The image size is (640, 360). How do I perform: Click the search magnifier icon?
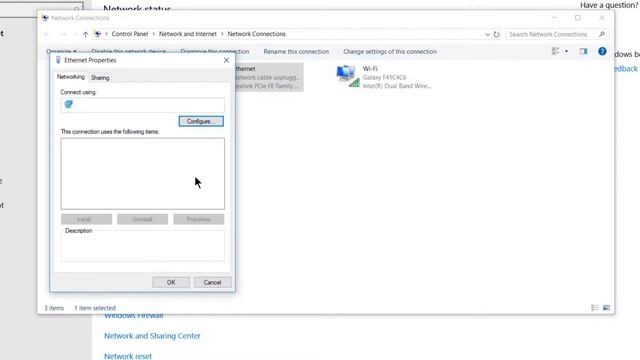602,34
